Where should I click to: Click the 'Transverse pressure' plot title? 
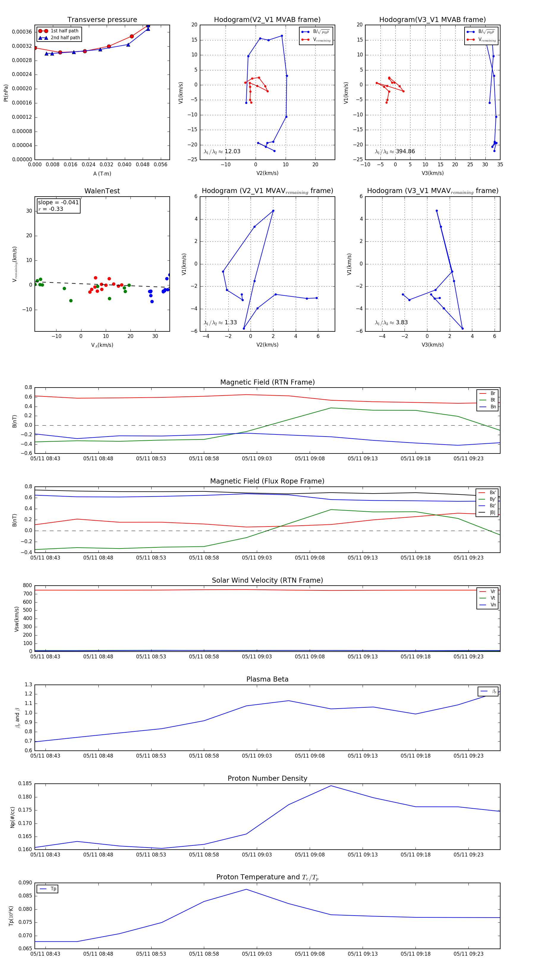point(102,20)
